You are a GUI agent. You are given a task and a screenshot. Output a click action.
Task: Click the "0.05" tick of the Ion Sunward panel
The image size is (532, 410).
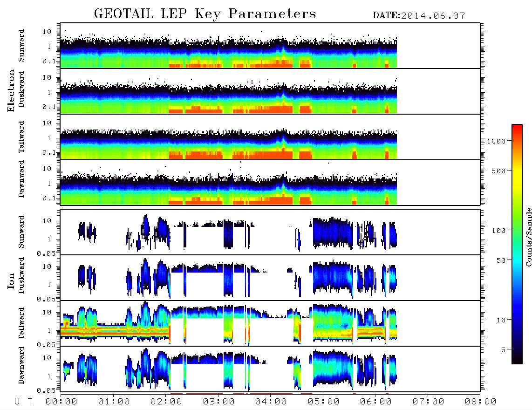[46, 253]
